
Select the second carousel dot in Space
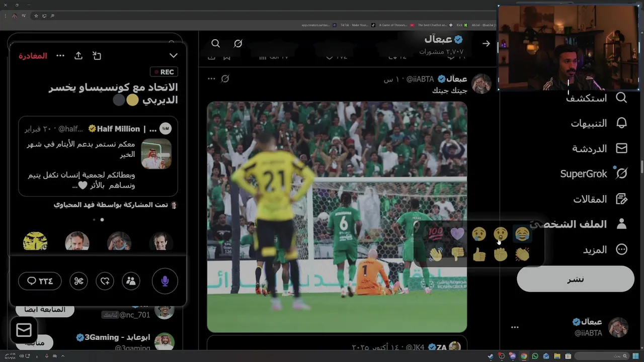pyautogui.click(x=94, y=220)
